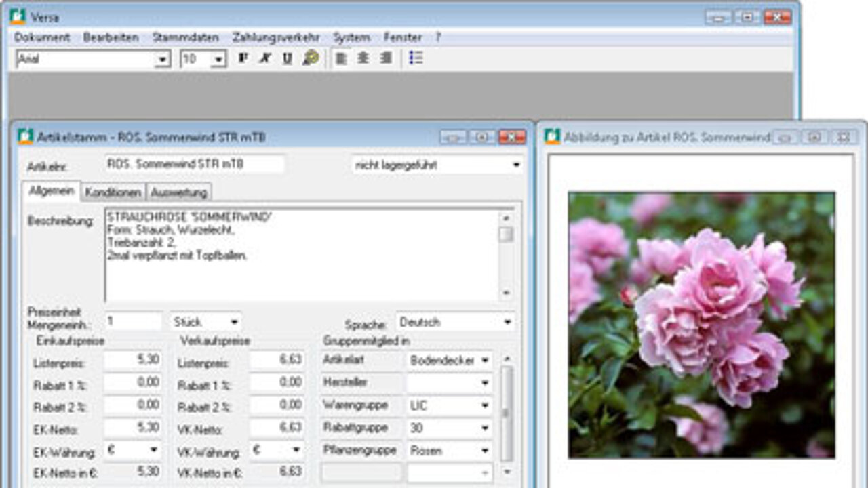
Task: Open the Dokument menu
Action: [x=41, y=37]
